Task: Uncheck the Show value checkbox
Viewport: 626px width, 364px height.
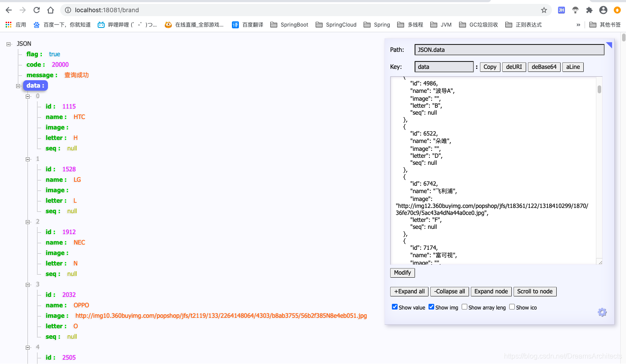Action: tap(395, 307)
